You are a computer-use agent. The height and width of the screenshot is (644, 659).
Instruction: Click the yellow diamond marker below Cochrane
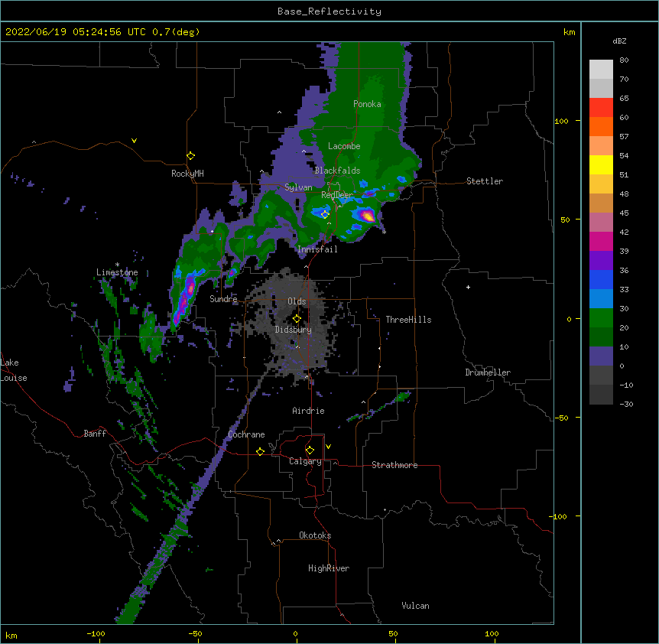coord(260,451)
